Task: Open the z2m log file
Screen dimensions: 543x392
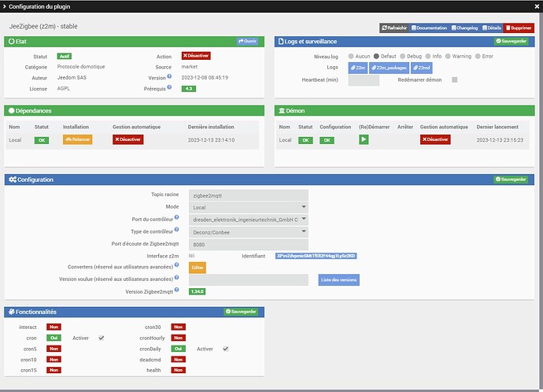Action: [358, 68]
